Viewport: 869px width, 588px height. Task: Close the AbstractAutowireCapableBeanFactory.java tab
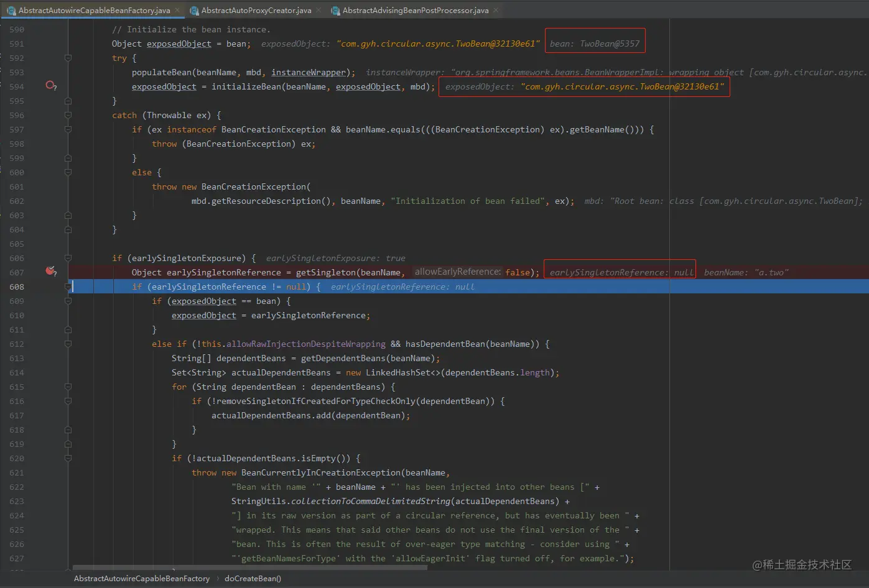tap(177, 11)
